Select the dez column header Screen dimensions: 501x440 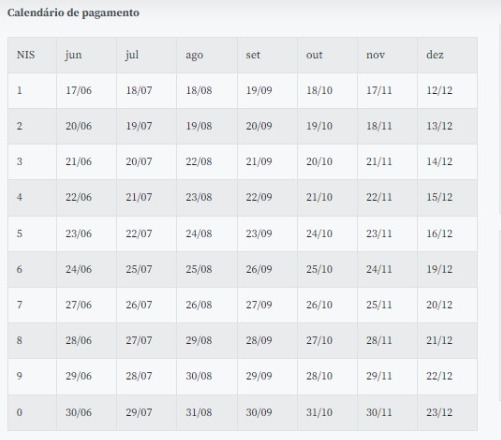(x=447, y=55)
